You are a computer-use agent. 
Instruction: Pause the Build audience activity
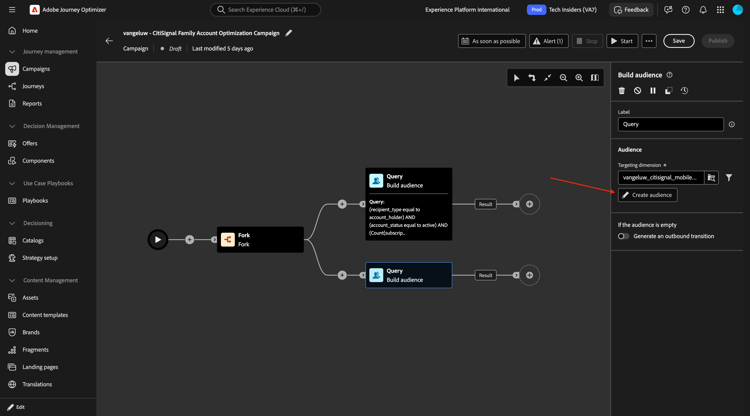click(653, 91)
